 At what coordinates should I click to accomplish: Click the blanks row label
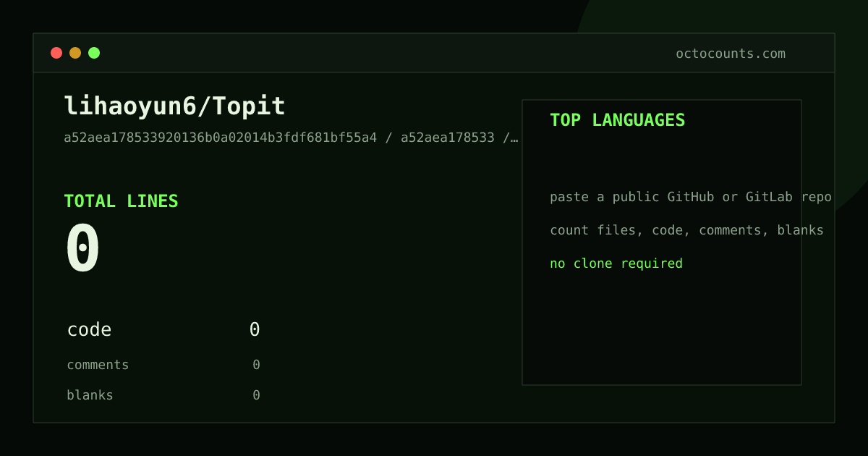90,395
